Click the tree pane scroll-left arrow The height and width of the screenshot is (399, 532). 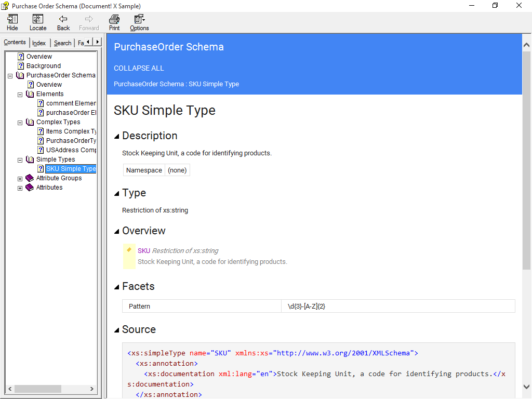click(10, 389)
